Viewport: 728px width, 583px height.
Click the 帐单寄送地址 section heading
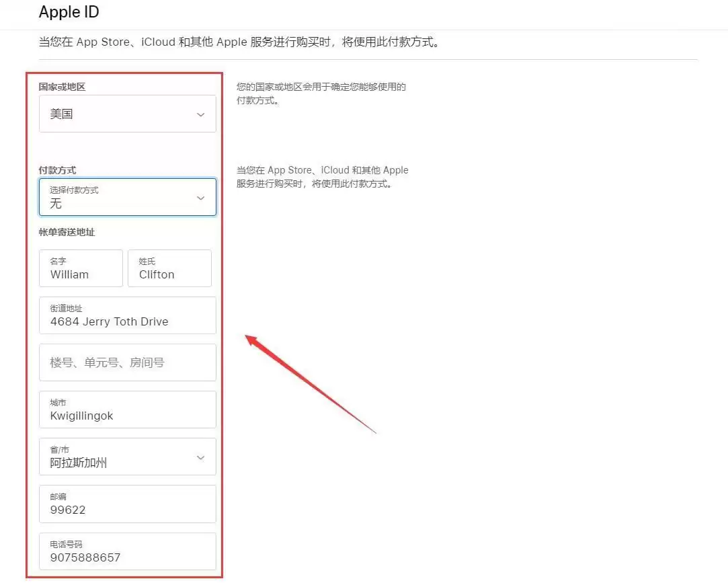(67, 232)
